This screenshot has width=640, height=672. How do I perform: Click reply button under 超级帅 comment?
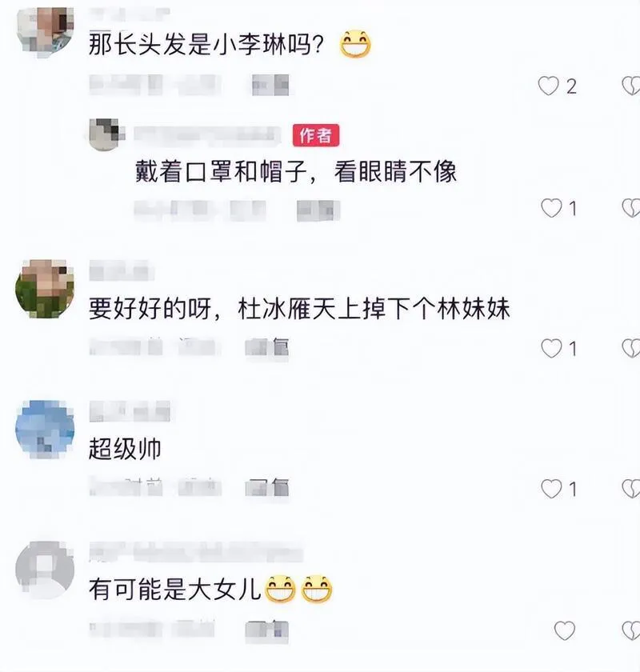click(266, 488)
